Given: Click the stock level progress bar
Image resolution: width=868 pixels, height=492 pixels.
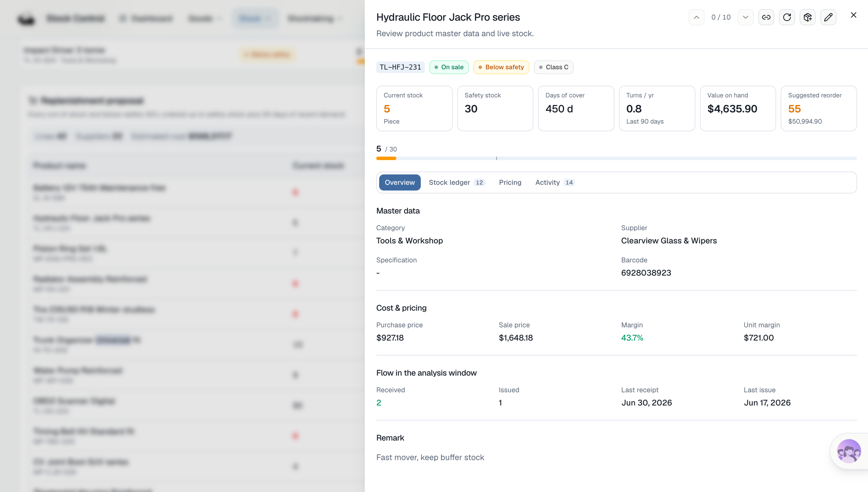Looking at the screenshot, I should [616, 158].
